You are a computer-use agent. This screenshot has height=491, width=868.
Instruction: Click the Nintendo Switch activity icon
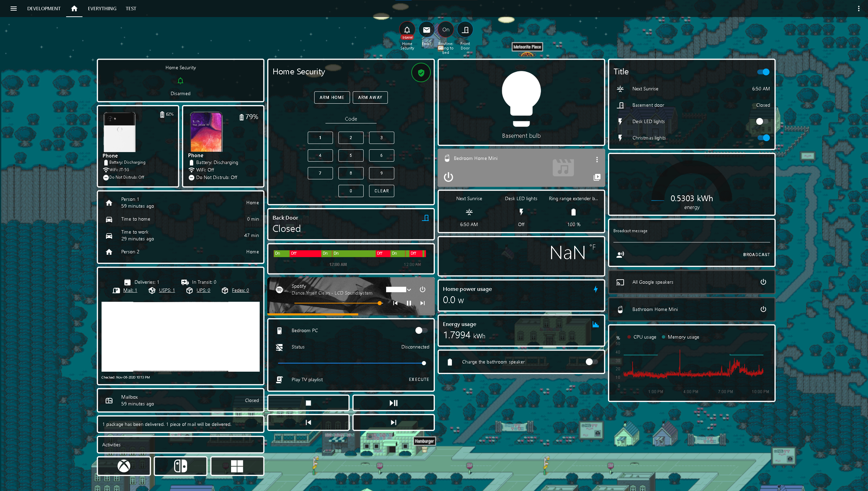click(x=180, y=466)
